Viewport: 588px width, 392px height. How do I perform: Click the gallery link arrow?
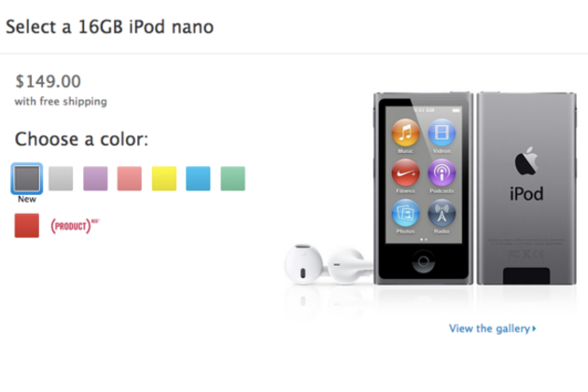click(534, 329)
